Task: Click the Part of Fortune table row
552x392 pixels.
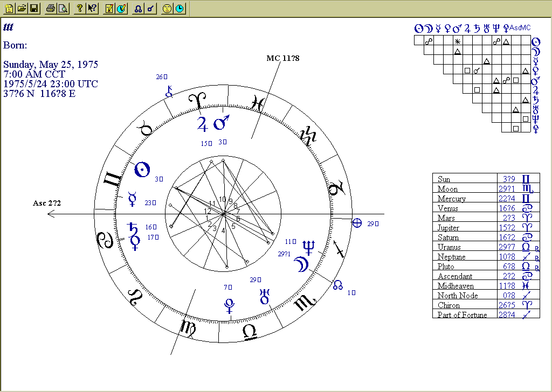Action: point(485,314)
